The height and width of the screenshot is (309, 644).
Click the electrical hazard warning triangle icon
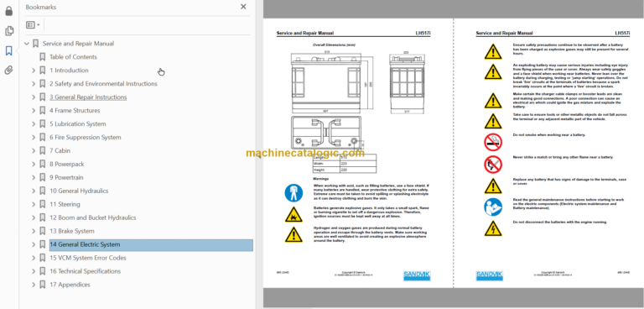[492, 228]
